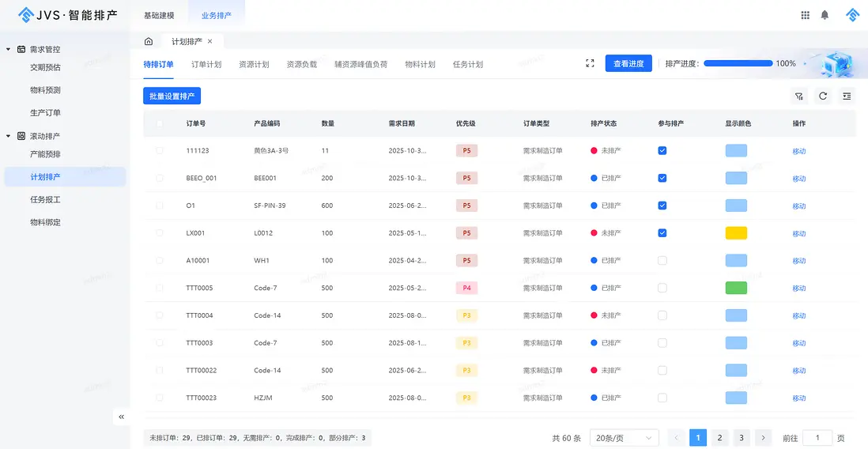Click the yellow color swatch for LX001
868x449 pixels.
[x=735, y=233]
